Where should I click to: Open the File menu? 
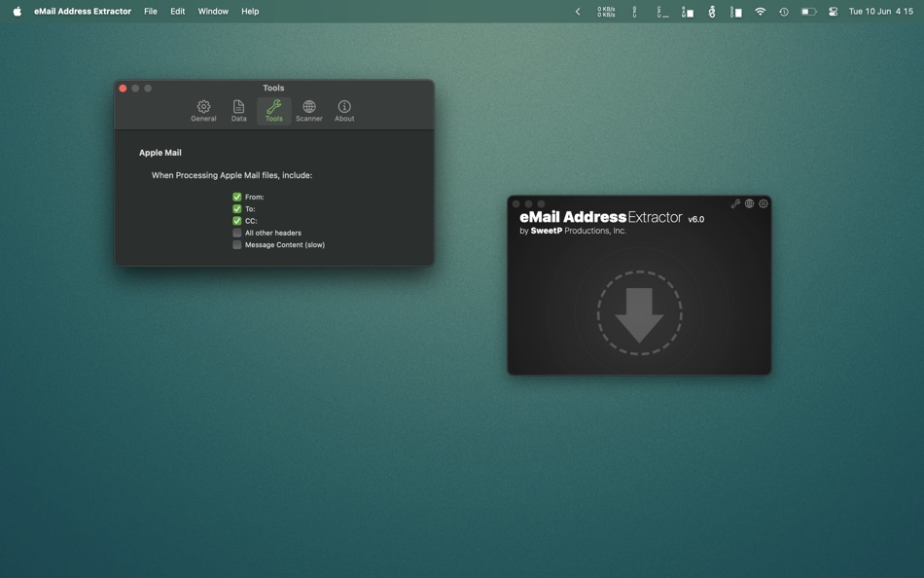click(x=150, y=12)
